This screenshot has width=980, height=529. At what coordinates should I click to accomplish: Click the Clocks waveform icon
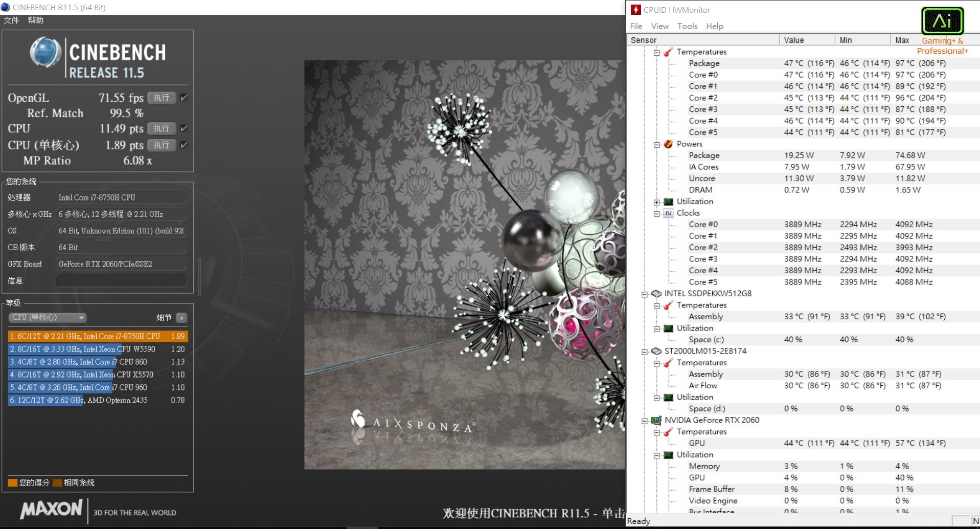click(x=668, y=213)
